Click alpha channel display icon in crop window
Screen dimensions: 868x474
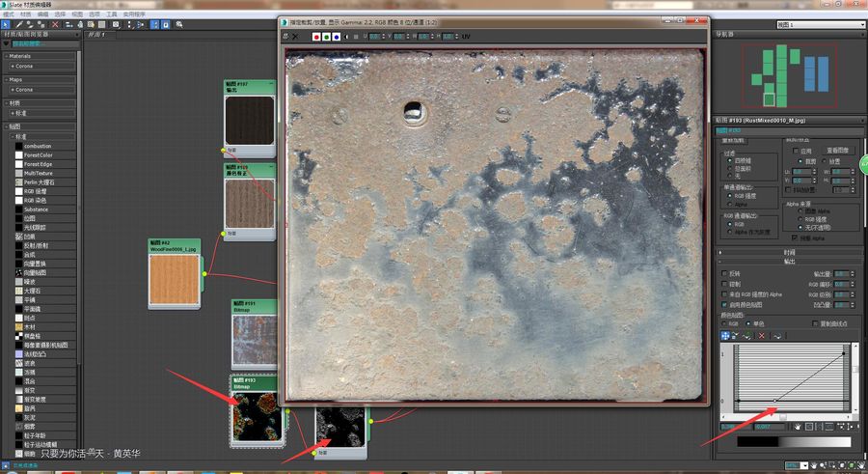click(x=347, y=37)
